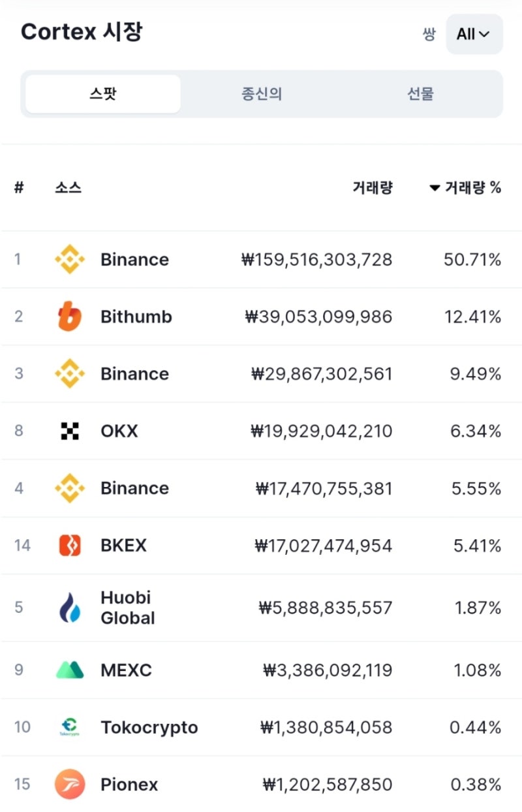The height and width of the screenshot is (812, 522).
Task: Click the Pionex orange logo
Action: (x=70, y=784)
